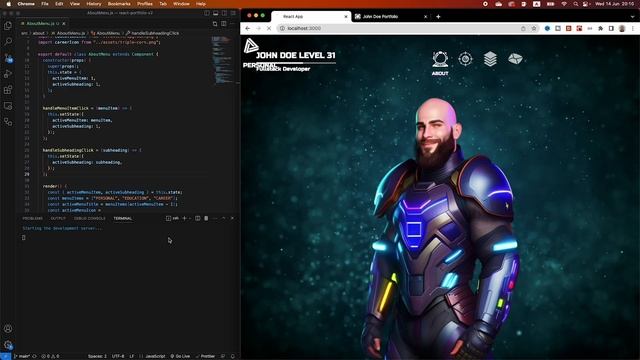This screenshot has width=640, height=360.
Task: Toggle the secondary sidebar layout icon
Action: (224, 13)
